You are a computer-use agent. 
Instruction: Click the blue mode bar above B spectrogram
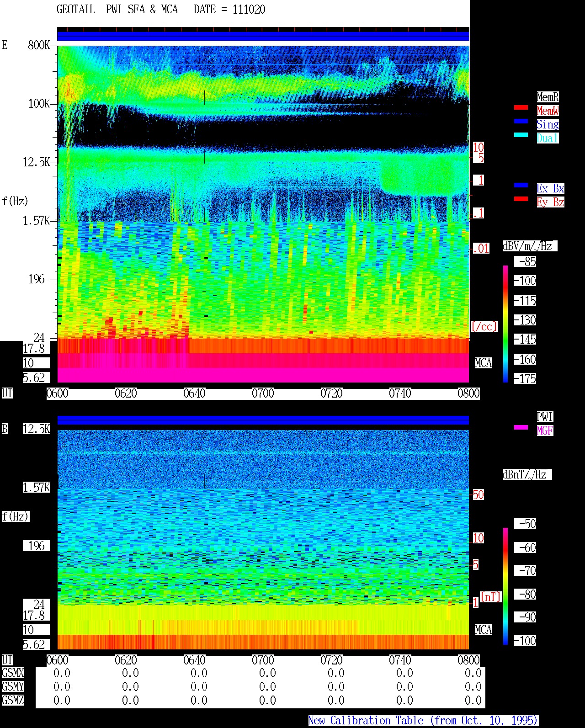[263, 420]
